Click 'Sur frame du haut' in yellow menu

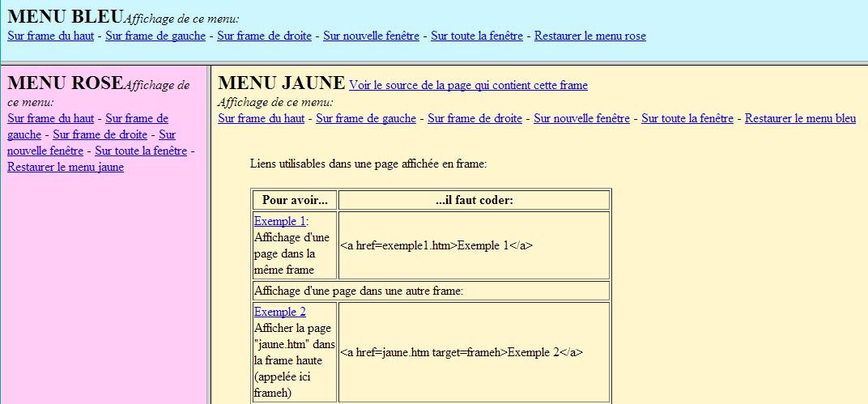tap(261, 118)
